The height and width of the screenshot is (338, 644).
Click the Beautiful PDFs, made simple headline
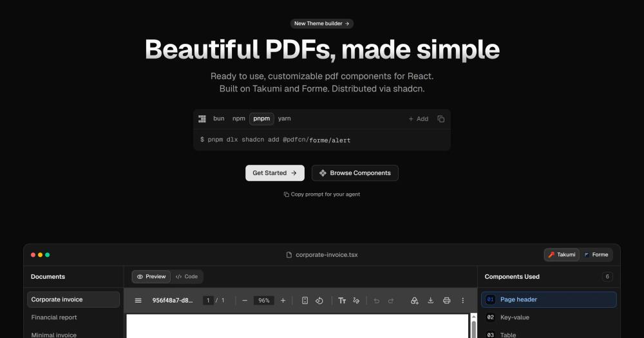pos(322,50)
